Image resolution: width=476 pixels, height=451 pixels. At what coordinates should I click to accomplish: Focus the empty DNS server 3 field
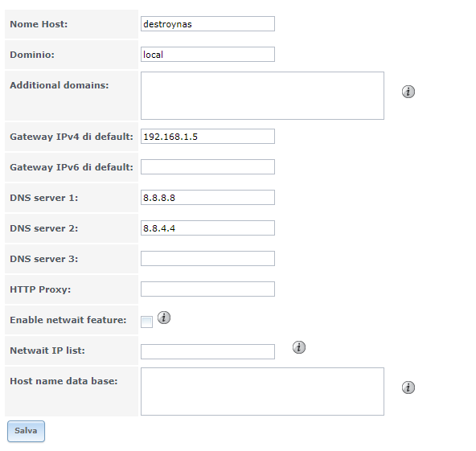[x=207, y=259]
